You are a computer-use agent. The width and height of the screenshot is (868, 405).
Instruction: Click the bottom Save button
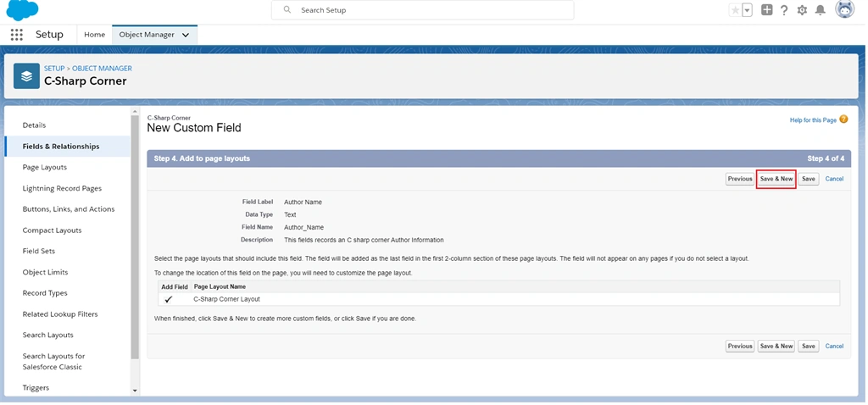tap(808, 346)
